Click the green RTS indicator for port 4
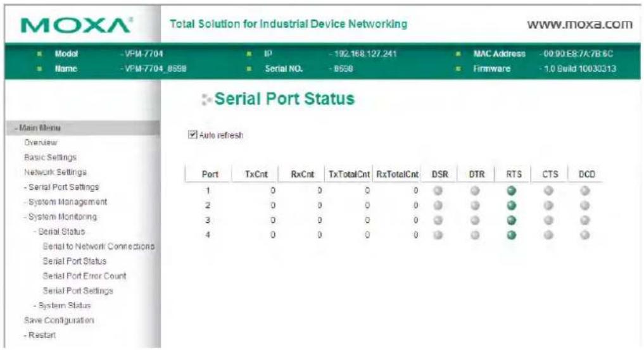Image resolution: width=644 pixels, height=350 pixels. (512, 235)
